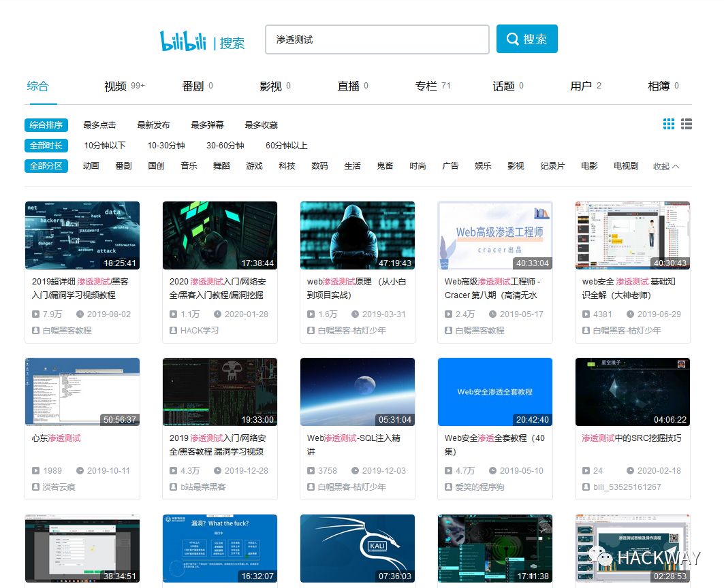Open the 专栏 71 tab

[432, 86]
